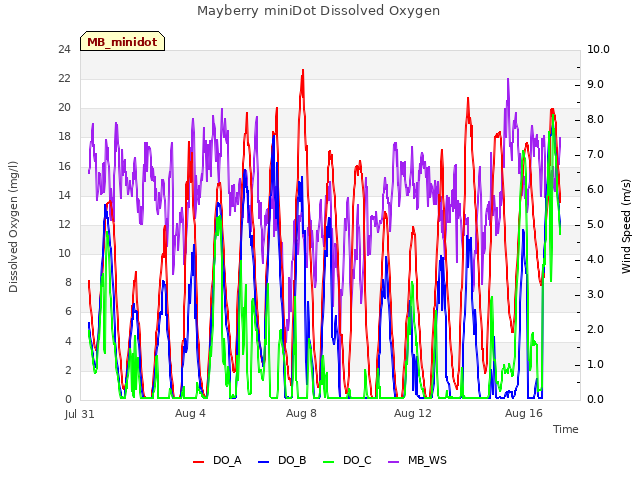Click the 8 value on left axis
Screen dimensions: 640x480
pos(68,283)
